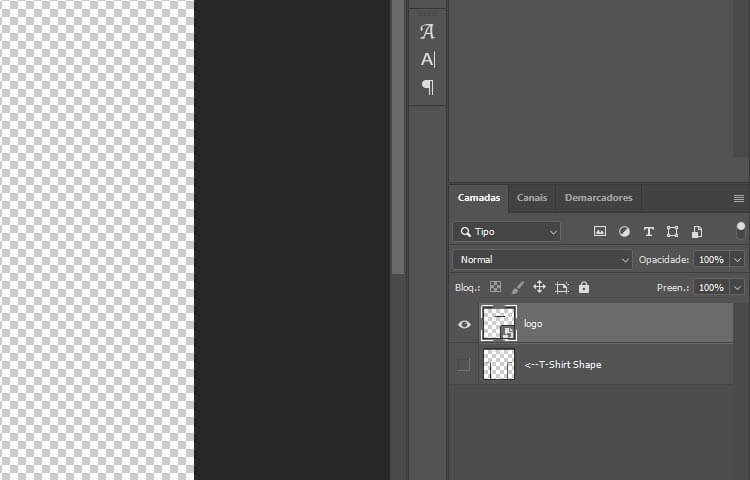Filter layers by pixel layer type
This screenshot has width=750, height=480.
pyautogui.click(x=600, y=231)
